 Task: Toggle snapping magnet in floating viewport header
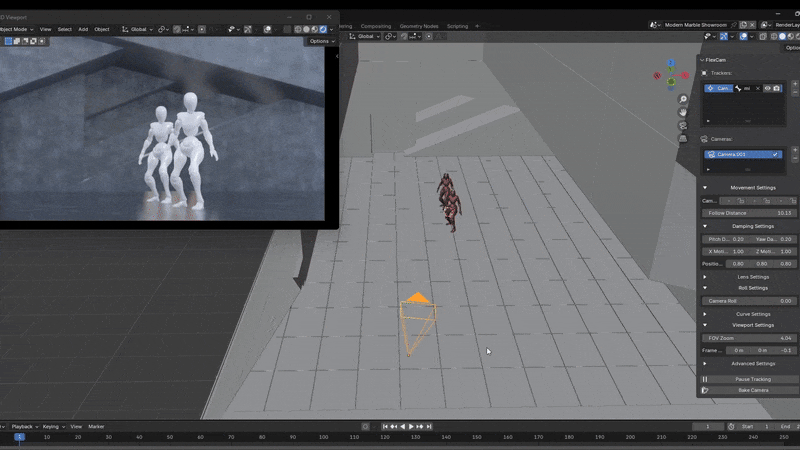[177, 29]
